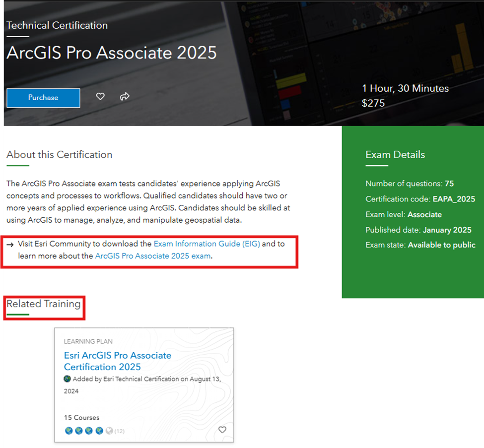Viewport: 484px width, 448px height.
Task: Click the blue Purchase button
Action: click(43, 98)
